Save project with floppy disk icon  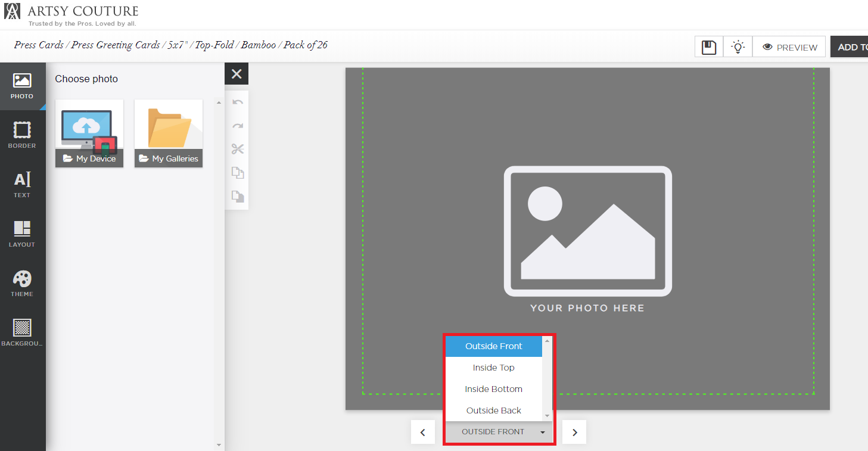point(709,47)
